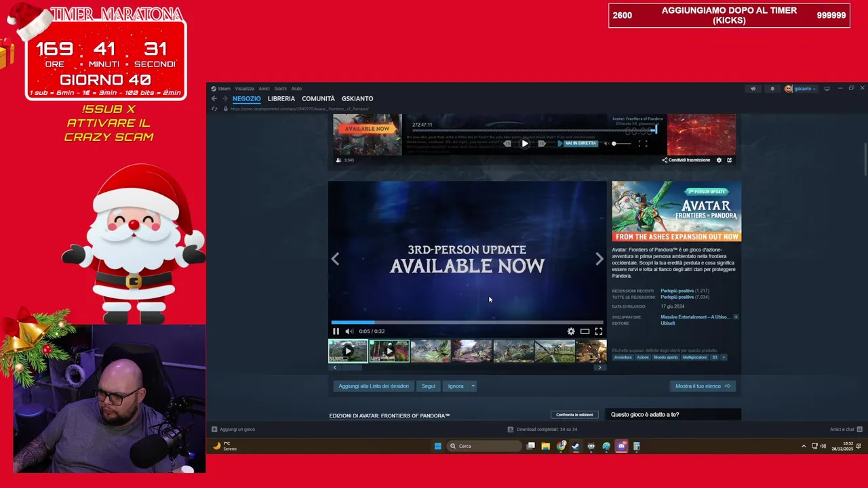This screenshot has height=488, width=868.
Task: Open broadcast settings gear icon
Action: [719, 160]
